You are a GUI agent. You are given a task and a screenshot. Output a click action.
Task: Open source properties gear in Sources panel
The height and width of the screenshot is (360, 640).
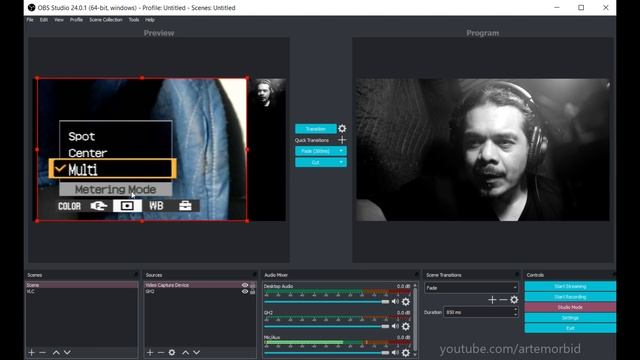tap(172, 352)
